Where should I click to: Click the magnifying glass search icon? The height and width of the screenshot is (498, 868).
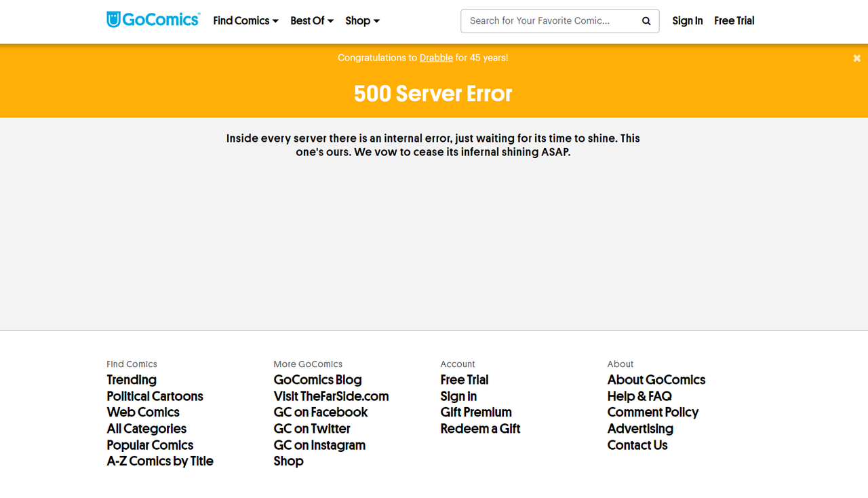tap(646, 21)
